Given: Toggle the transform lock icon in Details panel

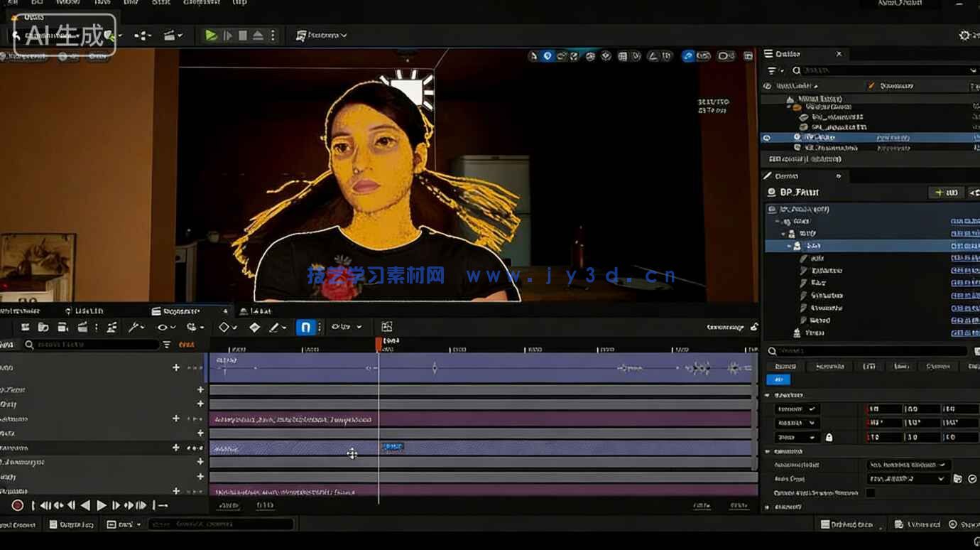Looking at the screenshot, I should [x=829, y=438].
